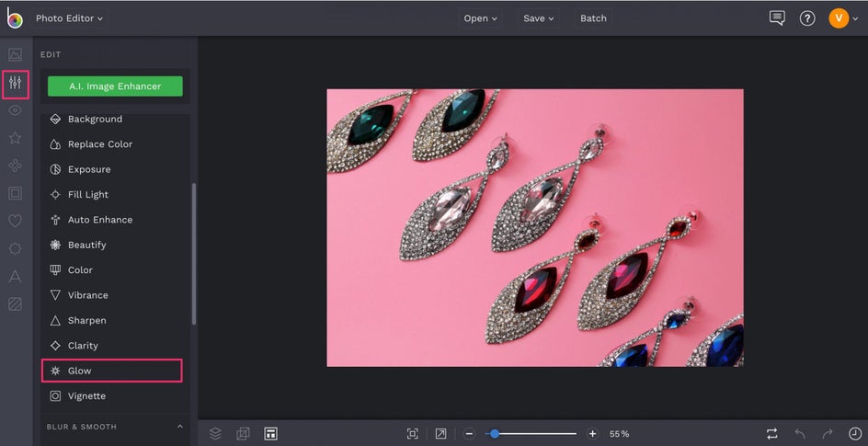
Task: Toggle the bottom toolbar layout icon
Action: (x=270, y=434)
